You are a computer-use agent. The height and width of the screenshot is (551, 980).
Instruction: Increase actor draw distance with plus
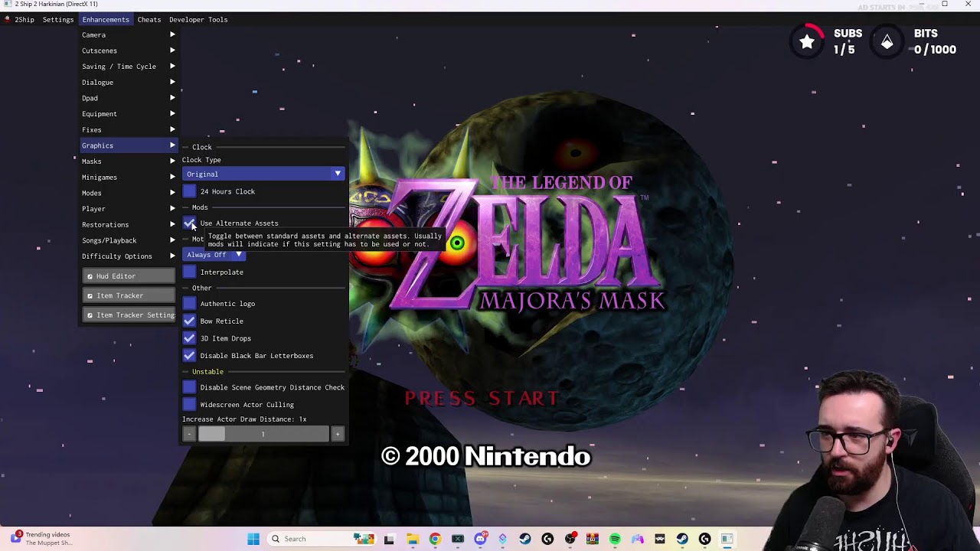point(337,435)
